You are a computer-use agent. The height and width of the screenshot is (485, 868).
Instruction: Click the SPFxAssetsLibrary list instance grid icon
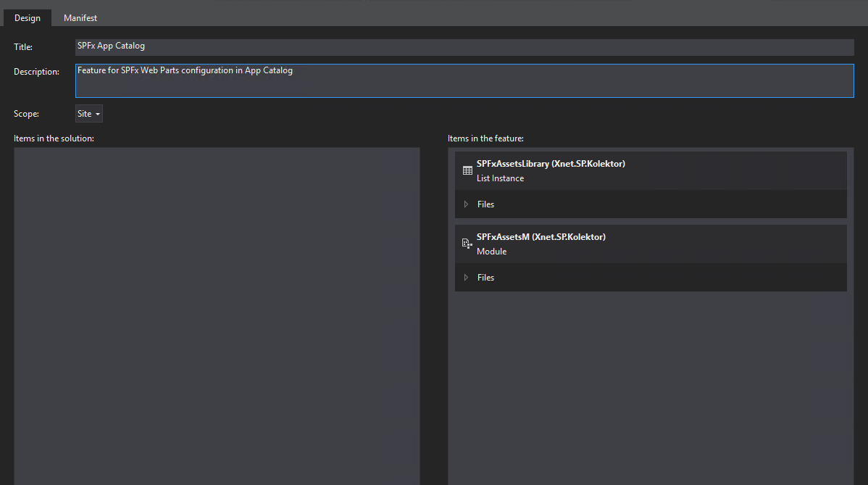[467, 171]
